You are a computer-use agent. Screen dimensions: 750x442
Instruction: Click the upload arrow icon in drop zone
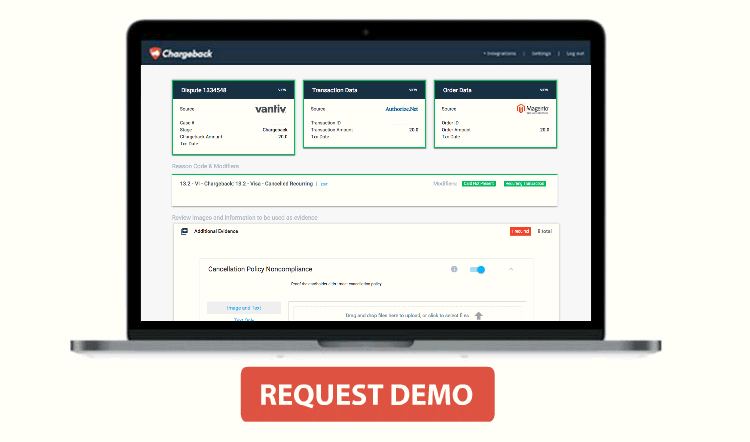[x=478, y=316]
